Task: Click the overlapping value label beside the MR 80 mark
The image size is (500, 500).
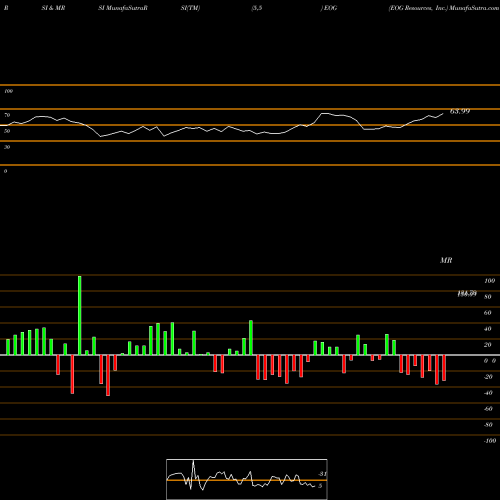Action: click(467, 294)
